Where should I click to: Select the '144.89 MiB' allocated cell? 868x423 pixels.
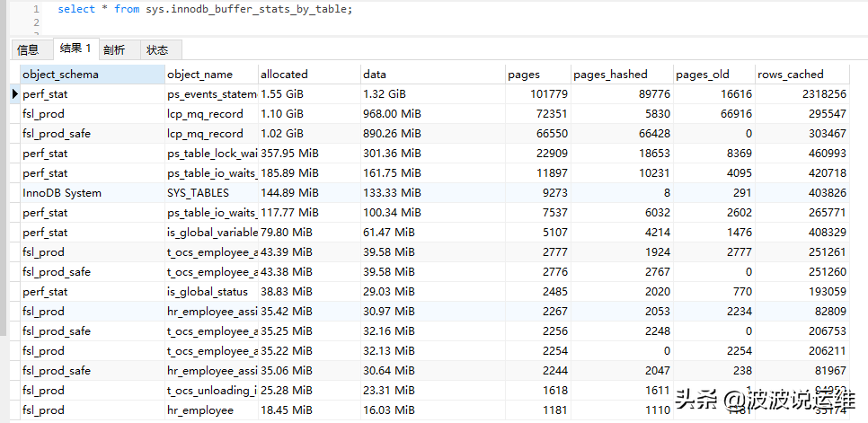coord(309,193)
